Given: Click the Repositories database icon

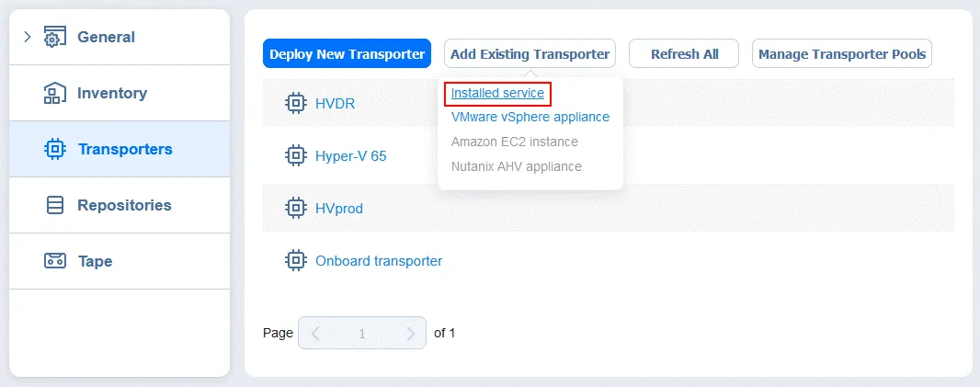Looking at the screenshot, I should [x=55, y=205].
